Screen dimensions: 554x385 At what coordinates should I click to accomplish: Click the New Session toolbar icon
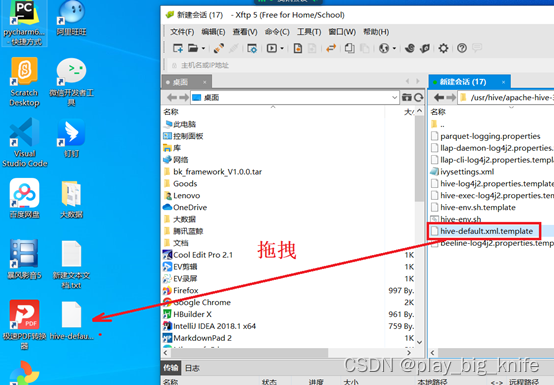tap(178, 48)
